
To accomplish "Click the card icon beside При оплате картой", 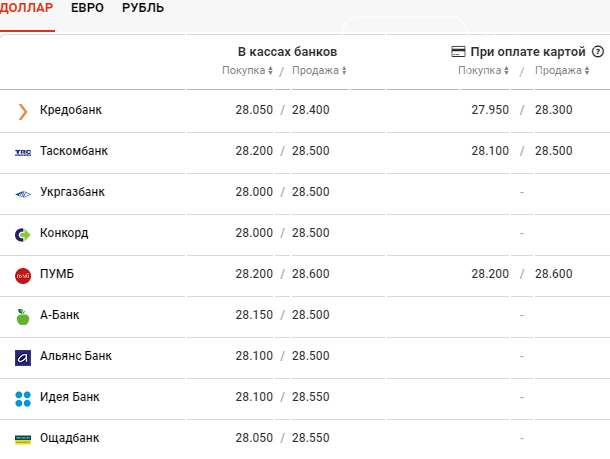I will (x=458, y=51).
